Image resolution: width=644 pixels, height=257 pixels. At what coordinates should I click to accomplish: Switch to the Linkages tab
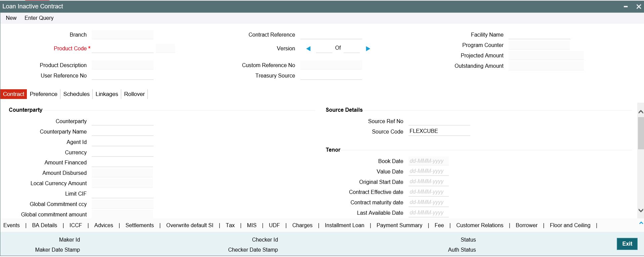pos(107,94)
